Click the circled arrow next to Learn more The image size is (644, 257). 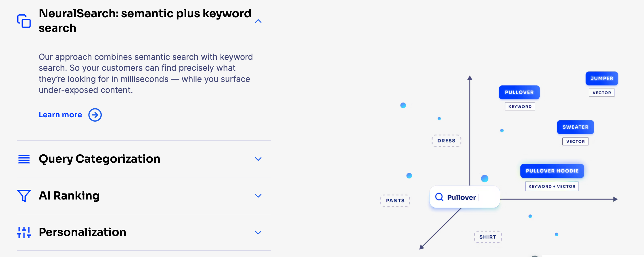click(x=95, y=115)
